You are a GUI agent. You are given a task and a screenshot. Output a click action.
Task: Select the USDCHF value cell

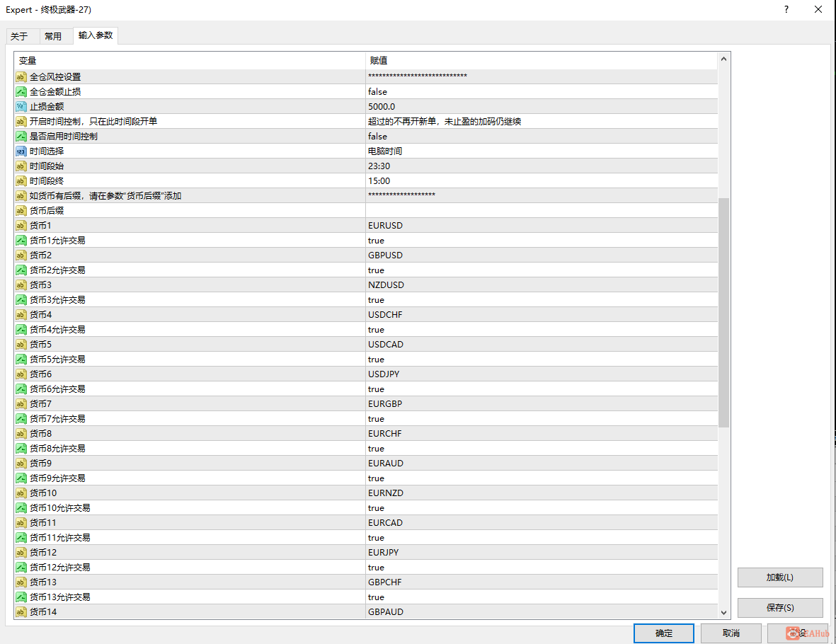coord(542,314)
